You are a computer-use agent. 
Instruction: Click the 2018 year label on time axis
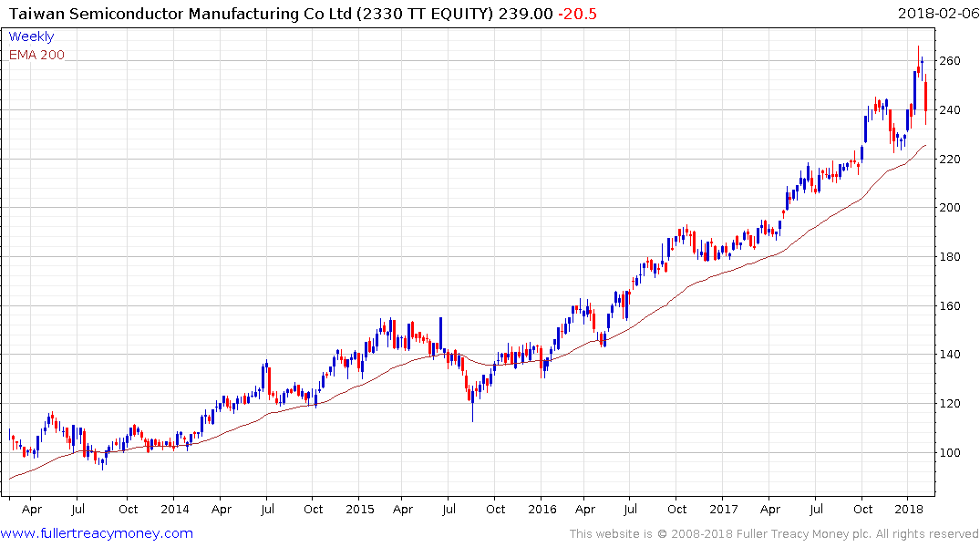pos(909,509)
